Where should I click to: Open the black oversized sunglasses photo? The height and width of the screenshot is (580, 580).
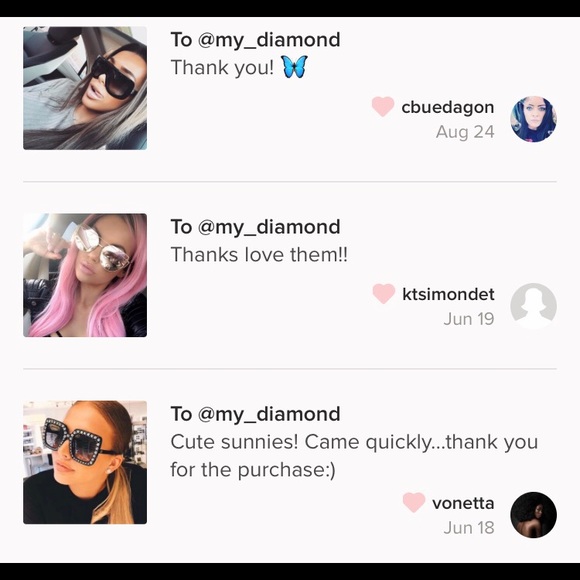(85, 88)
